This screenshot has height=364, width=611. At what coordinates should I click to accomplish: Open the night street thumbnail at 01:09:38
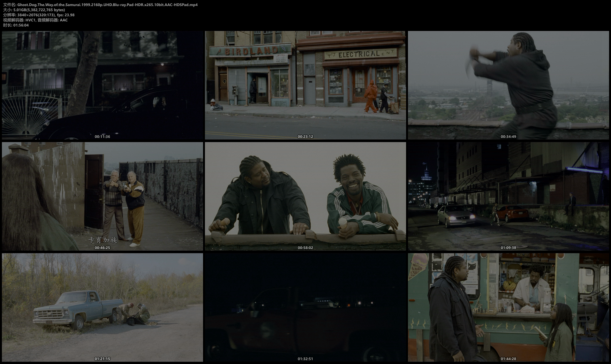[x=508, y=196]
